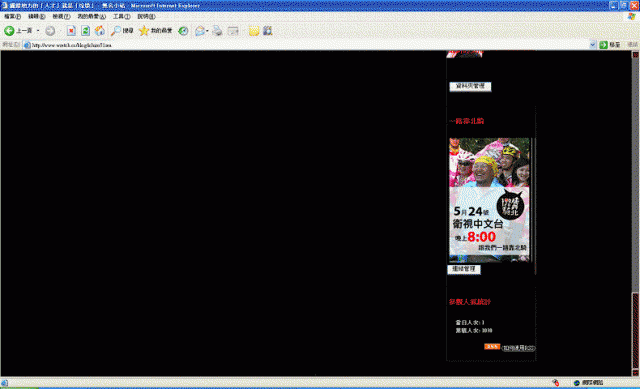Click the rounded button next to RSS

pyautogui.click(x=518, y=348)
